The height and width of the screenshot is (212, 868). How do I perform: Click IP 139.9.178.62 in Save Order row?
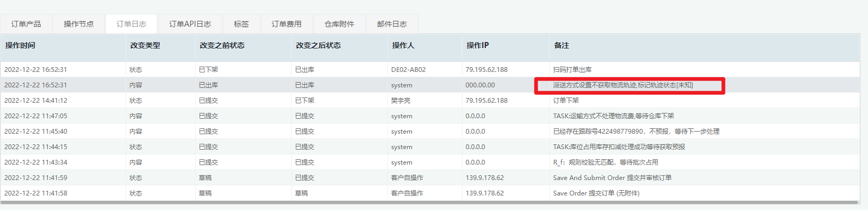485,193
